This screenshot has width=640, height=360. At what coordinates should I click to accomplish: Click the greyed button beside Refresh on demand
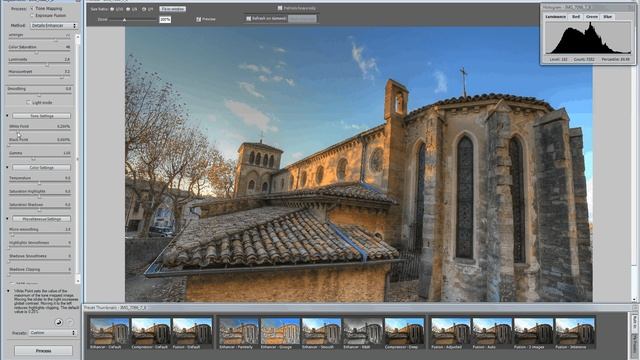[x=302, y=19]
